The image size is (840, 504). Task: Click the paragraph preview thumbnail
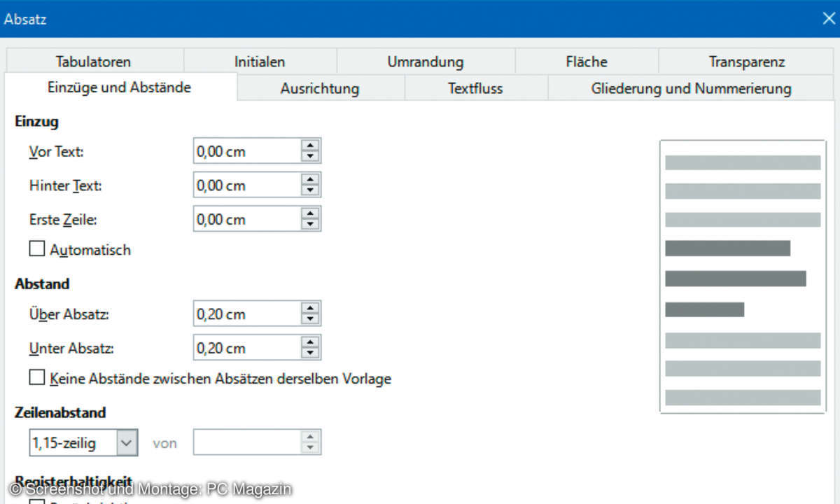(x=742, y=276)
